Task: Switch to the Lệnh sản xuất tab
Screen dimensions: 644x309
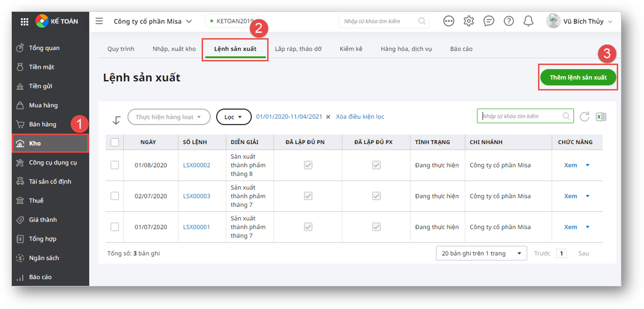Action: click(235, 49)
